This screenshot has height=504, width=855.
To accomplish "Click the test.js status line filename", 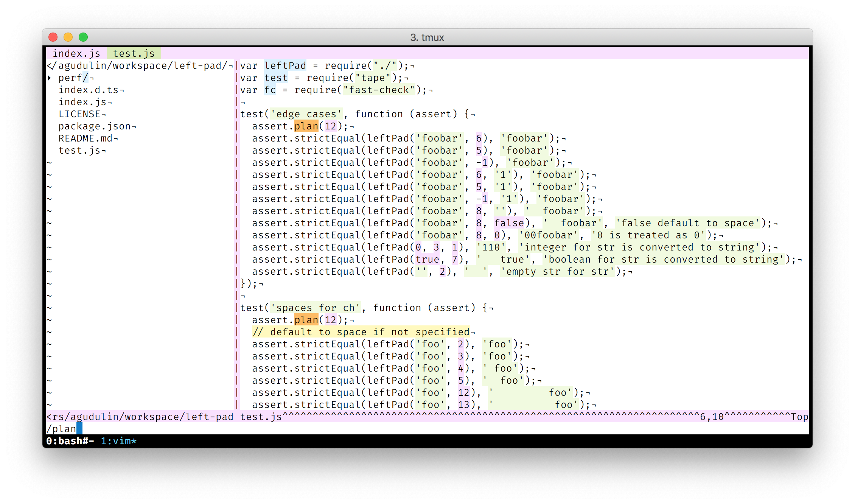I will (x=261, y=417).
